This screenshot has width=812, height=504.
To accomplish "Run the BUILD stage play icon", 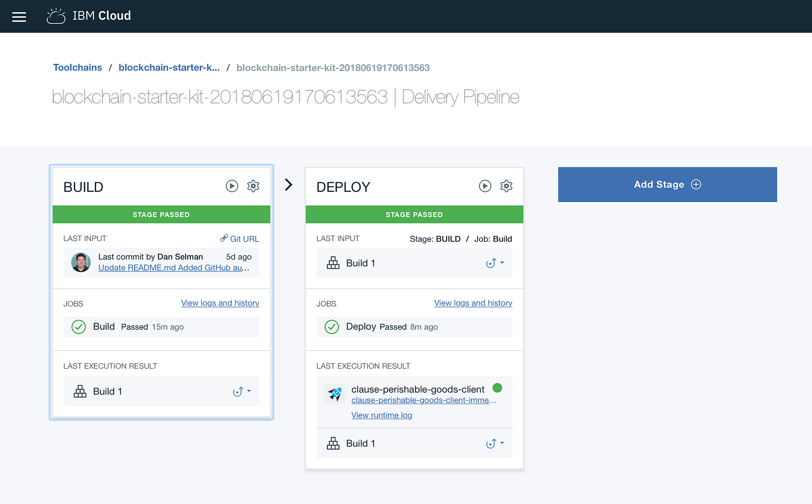I will point(232,186).
